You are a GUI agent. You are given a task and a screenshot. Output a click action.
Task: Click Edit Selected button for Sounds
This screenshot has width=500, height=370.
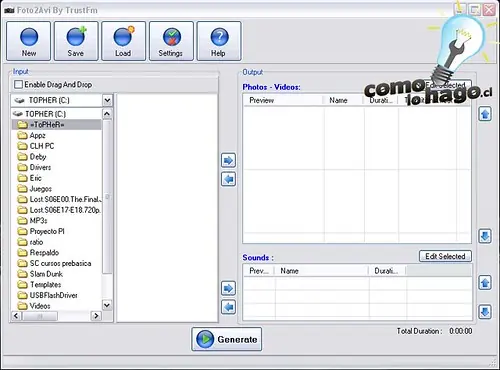coord(445,256)
